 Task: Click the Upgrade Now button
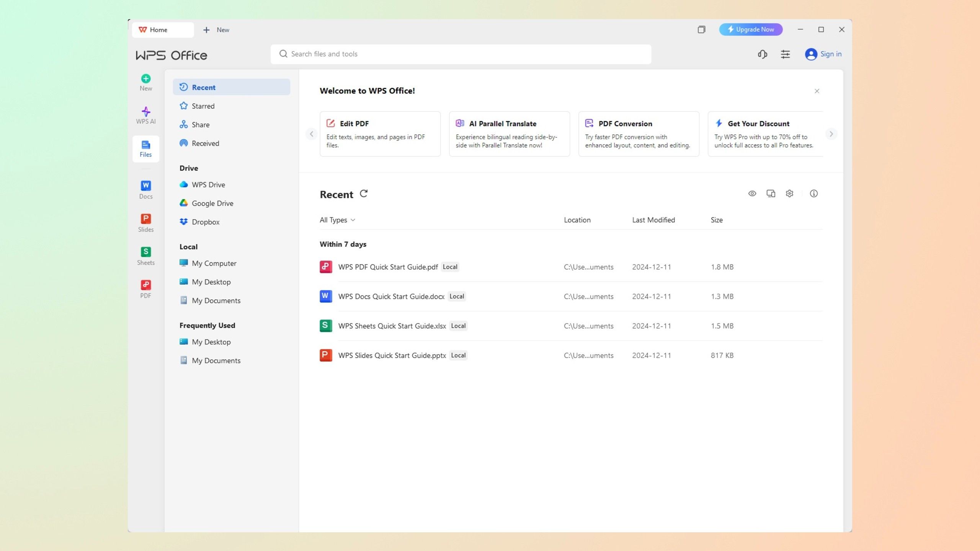[x=751, y=29]
